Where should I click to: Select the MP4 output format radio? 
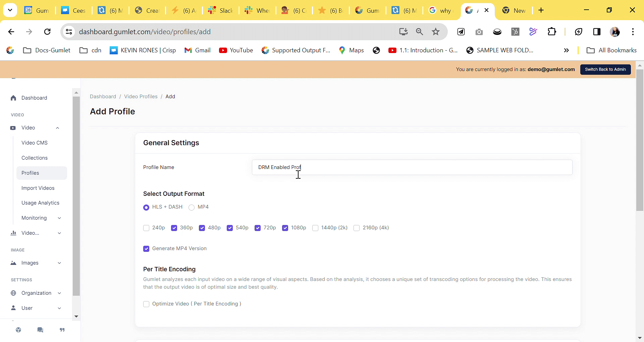tap(192, 208)
